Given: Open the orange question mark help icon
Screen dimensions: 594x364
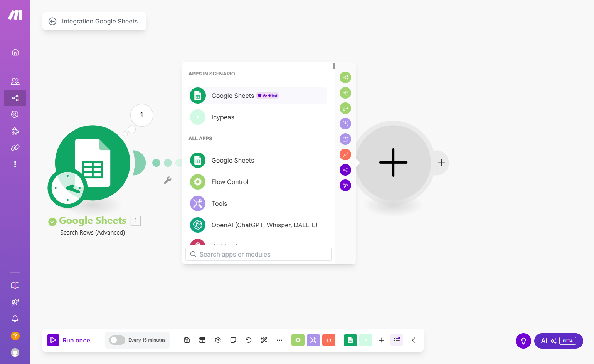Looking at the screenshot, I should pos(15,335).
